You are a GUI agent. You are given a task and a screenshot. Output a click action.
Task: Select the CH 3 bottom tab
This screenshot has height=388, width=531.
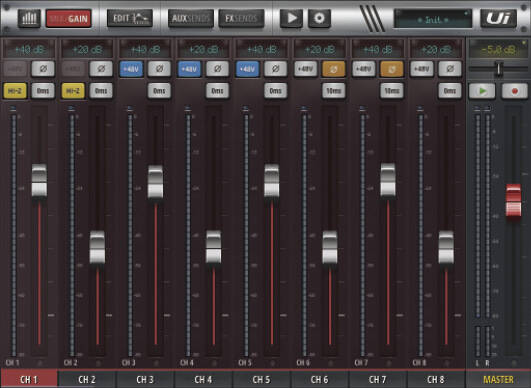145,379
